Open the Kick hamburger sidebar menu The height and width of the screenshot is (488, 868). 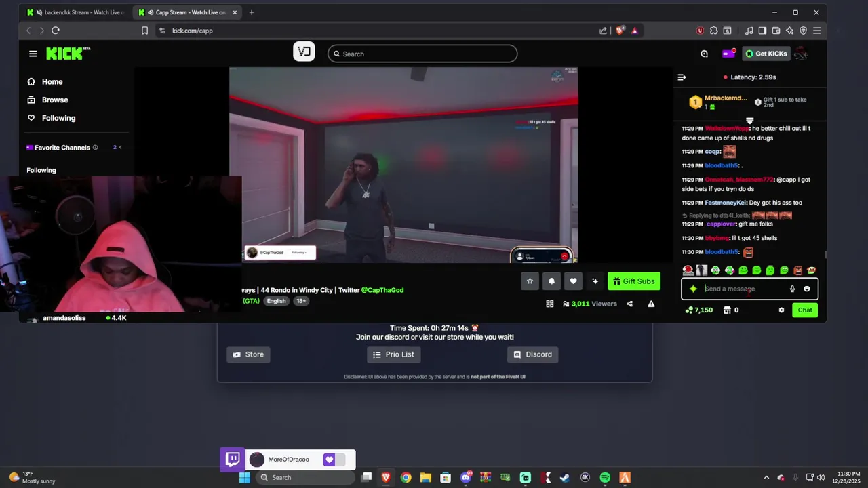pyautogui.click(x=33, y=54)
